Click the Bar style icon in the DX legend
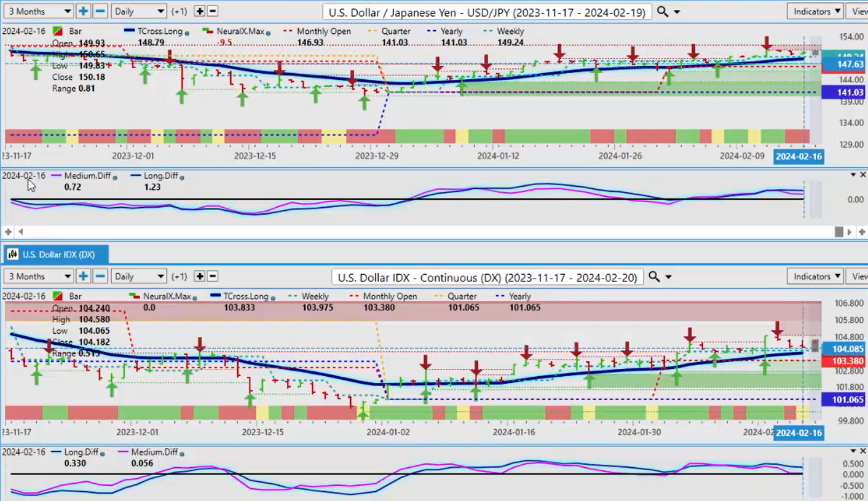The width and height of the screenshot is (868, 501). 58,296
